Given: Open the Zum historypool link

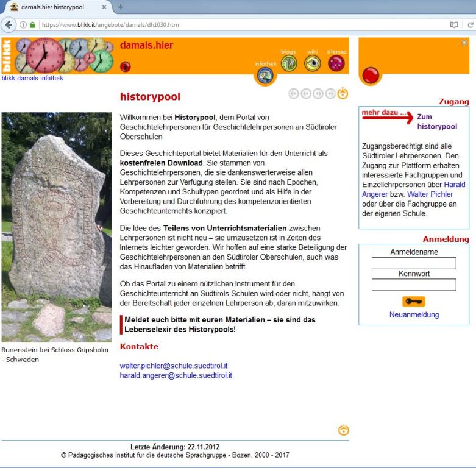Looking at the screenshot, I should [x=436, y=122].
